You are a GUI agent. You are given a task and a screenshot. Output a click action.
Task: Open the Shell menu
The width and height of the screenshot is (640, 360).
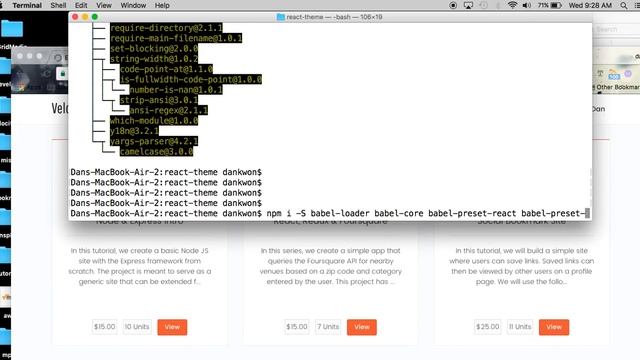(58, 5)
